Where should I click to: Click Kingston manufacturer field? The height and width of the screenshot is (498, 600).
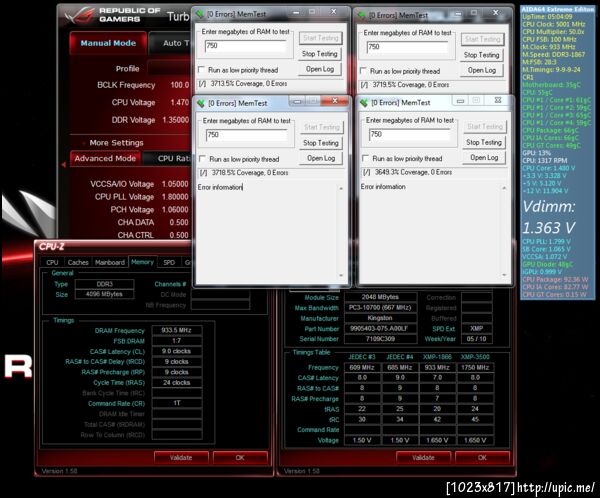pyautogui.click(x=380, y=318)
